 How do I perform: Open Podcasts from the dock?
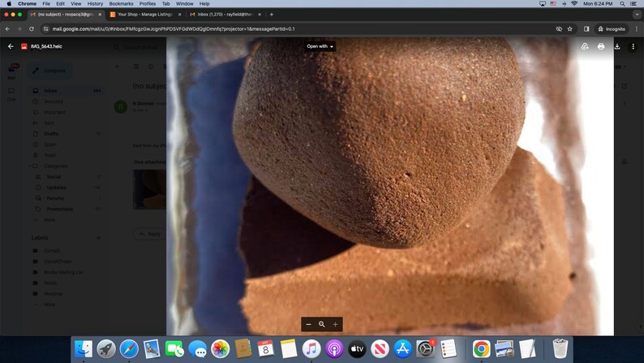334,349
